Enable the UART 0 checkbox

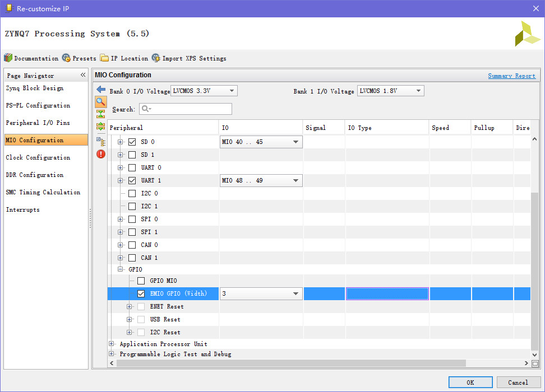click(x=132, y=167)
